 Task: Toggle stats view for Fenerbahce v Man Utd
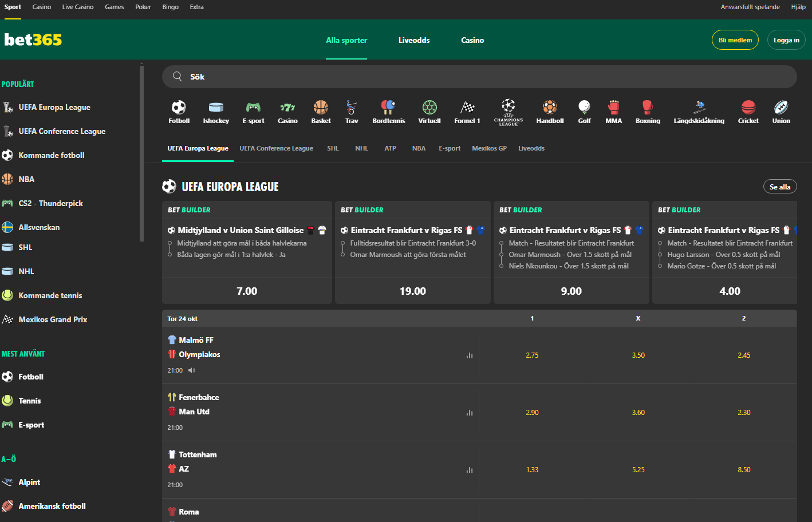[469, 413]
